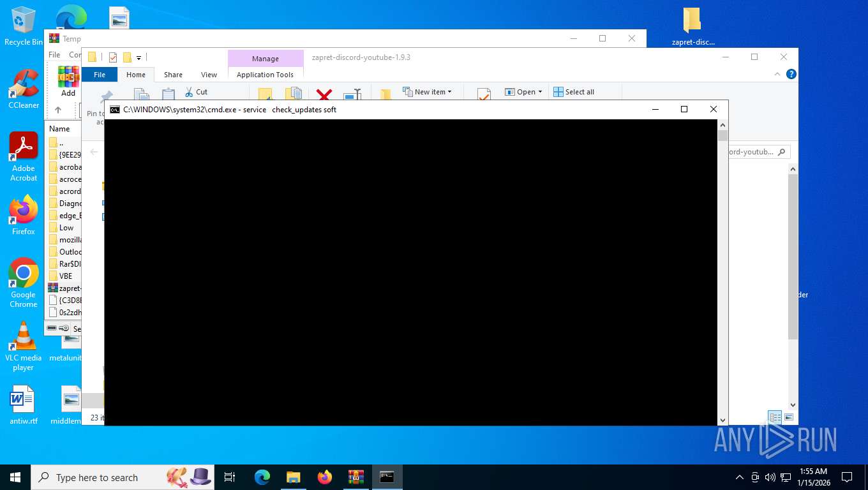Select the VBE folder in WinRAR list
Viewport: 868px width, 490px height.
[64, 276]
